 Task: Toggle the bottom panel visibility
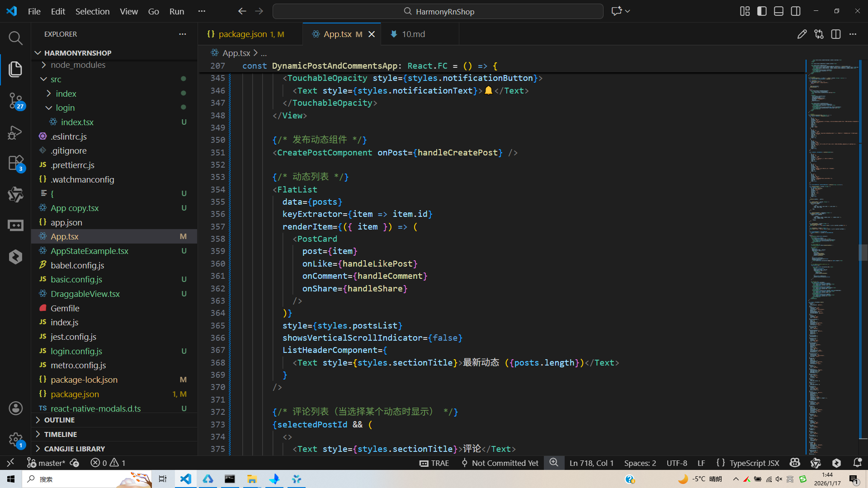pyautogui.click(x=778, y=11)
